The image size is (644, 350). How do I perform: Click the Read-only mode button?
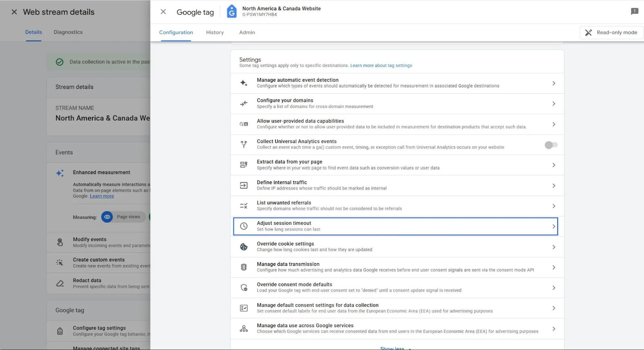tap(611, 33)
